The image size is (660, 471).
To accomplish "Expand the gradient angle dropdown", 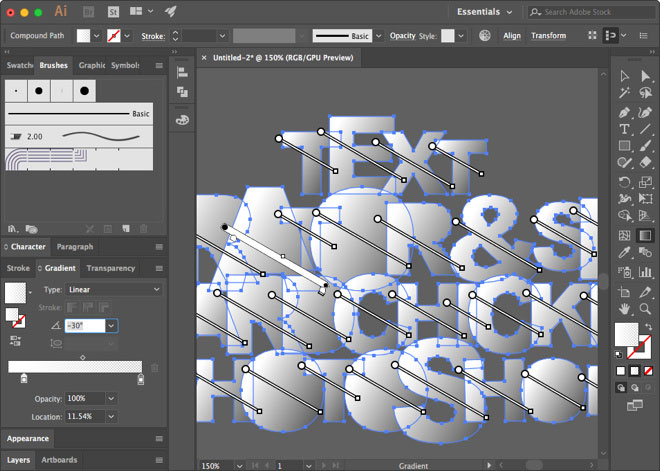I will coord(112,326).
